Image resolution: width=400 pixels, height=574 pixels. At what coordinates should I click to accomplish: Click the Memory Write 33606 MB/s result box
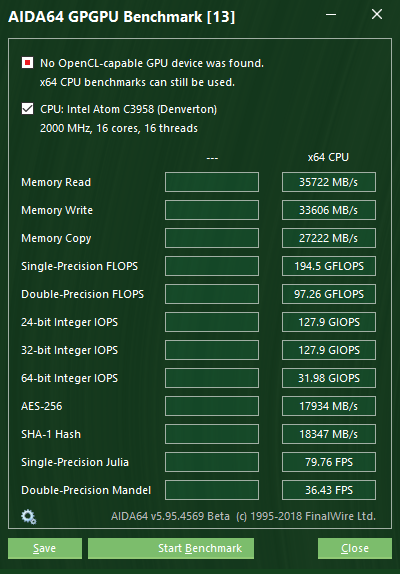[x=329, y=210]
